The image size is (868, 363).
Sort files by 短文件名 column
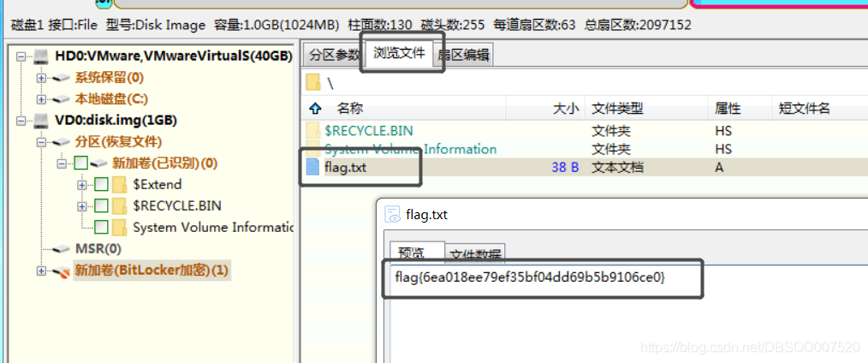point(805,109)
